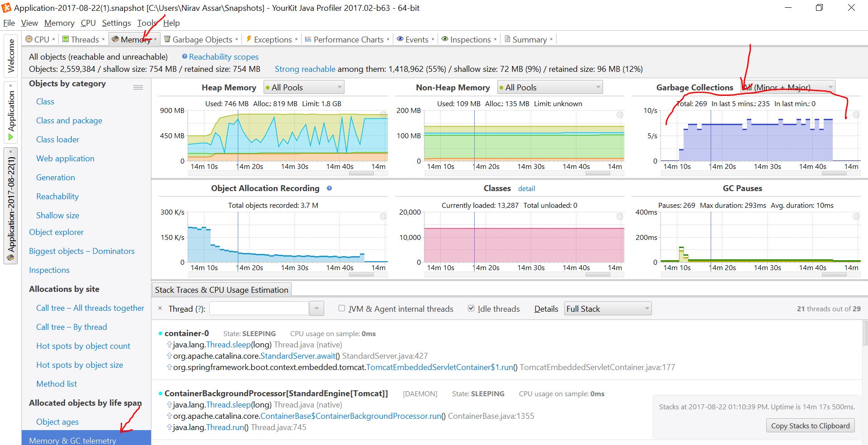Click the stack traces vertical scrollbar
Image resolution: width=868 pixels, height=445 pixels.
[865, 333]
